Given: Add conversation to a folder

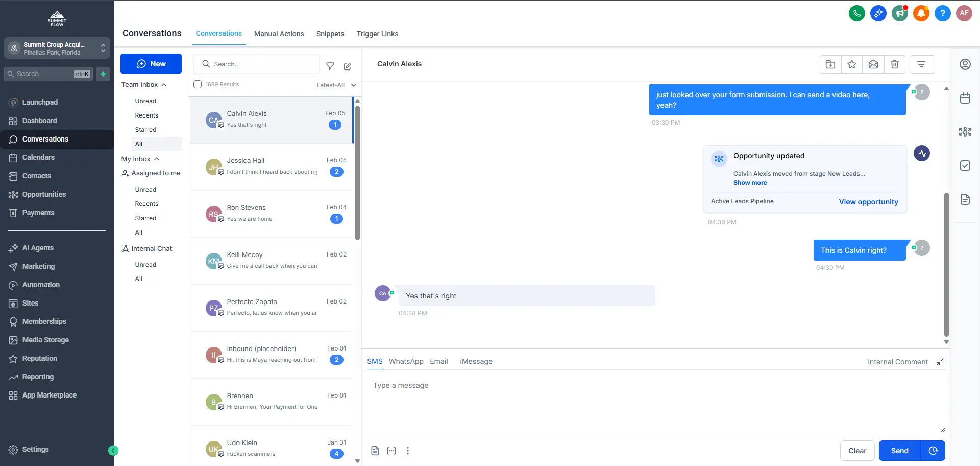Looking at the screenshot, I should pyautogui.click(x=830, y=64).
